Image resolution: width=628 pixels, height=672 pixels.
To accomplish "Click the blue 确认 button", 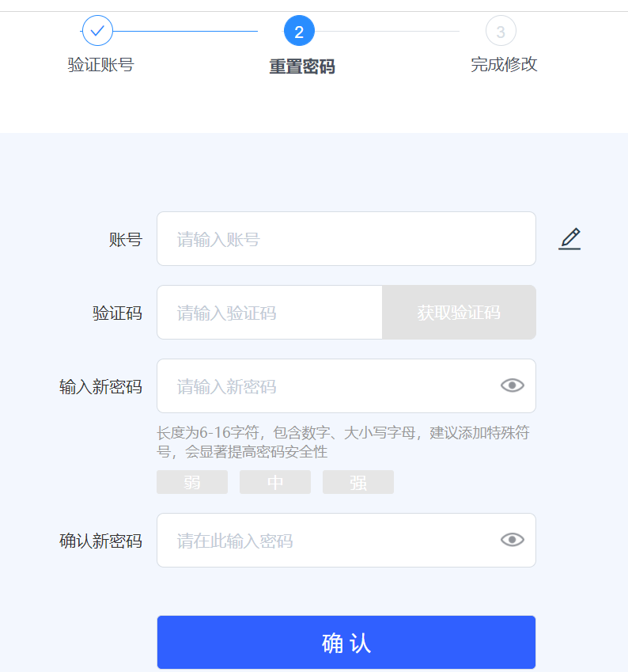I will point(346,643).
